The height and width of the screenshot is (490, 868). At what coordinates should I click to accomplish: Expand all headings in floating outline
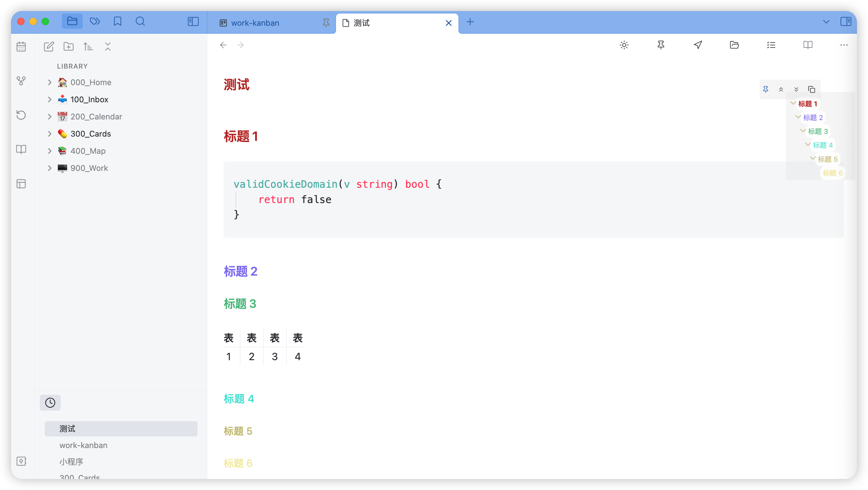pos(796,89)
